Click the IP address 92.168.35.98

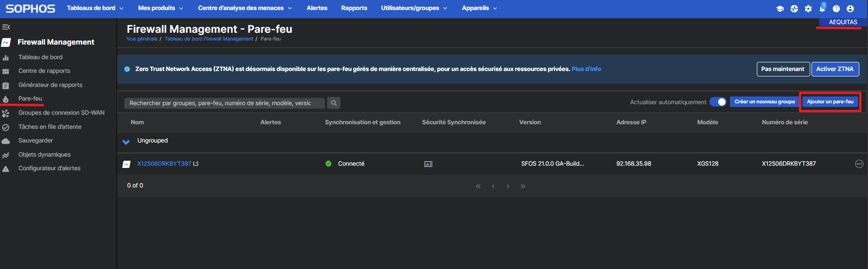click(634, 164)
